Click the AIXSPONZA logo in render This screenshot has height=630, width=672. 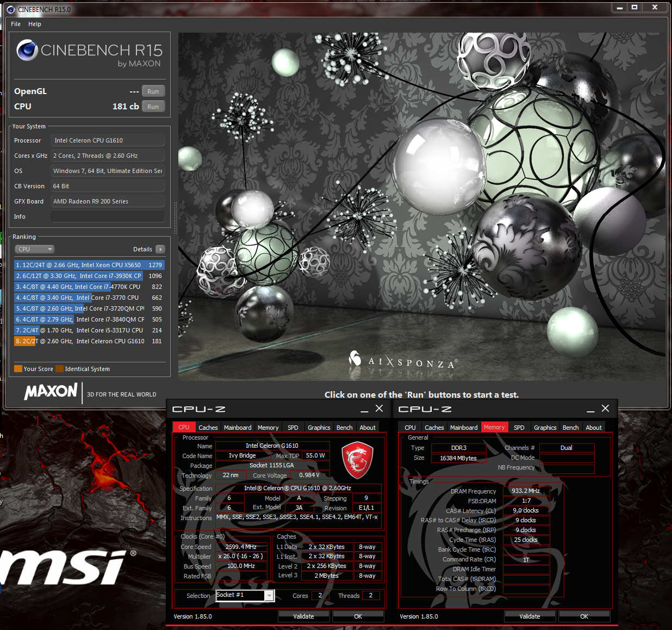(403, 360)
